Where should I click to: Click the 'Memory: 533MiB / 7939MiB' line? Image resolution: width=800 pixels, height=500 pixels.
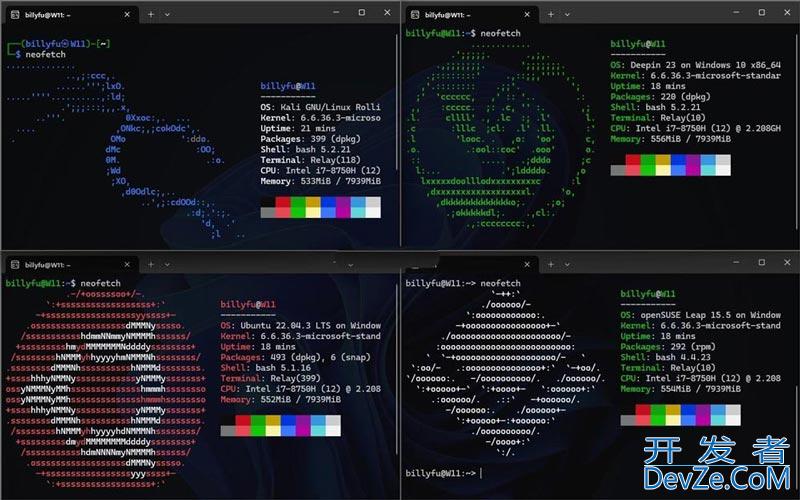tap(320, 181)
